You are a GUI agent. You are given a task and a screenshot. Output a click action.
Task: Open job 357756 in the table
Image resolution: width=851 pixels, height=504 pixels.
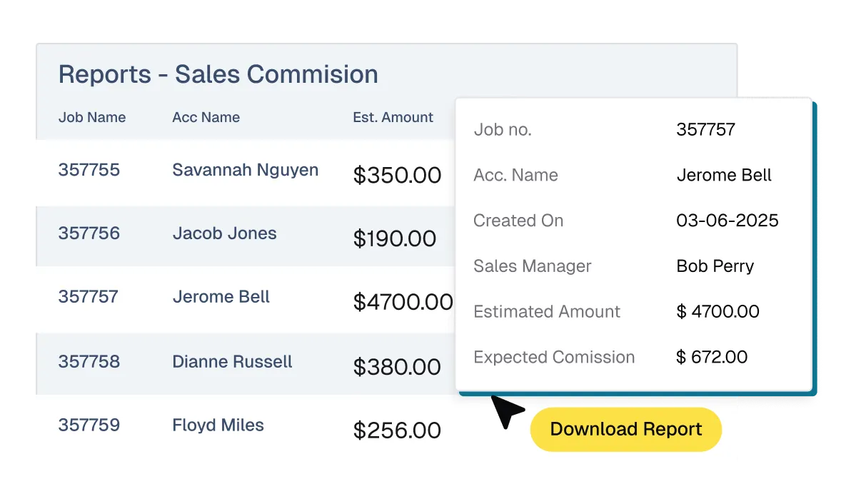[x=89, y=233]
